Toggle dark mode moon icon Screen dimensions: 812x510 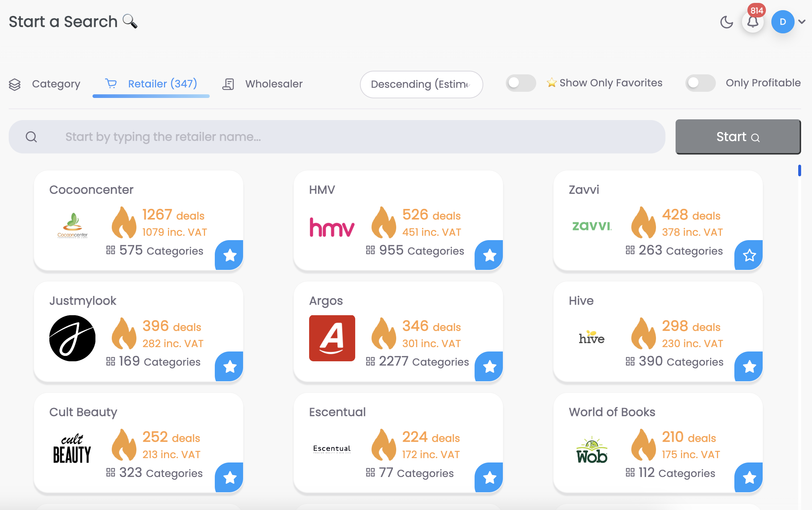pyautogui.click(x=726, y=22)
